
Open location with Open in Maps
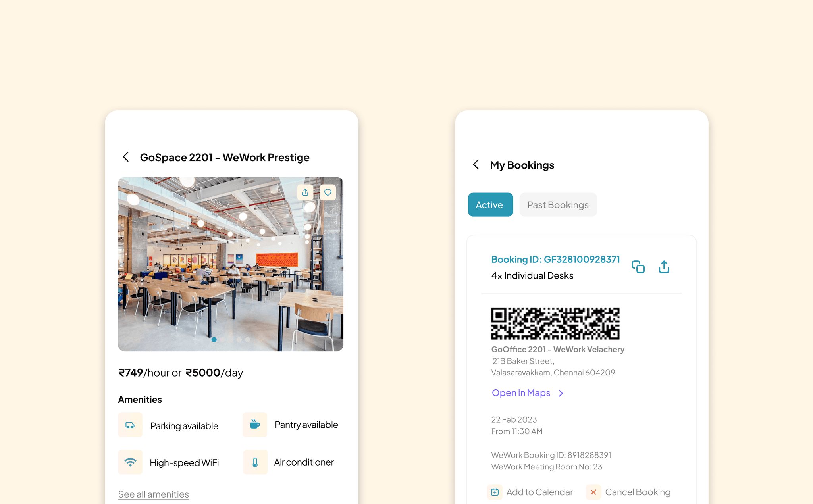pyautogui.click(x=521, y=393)
